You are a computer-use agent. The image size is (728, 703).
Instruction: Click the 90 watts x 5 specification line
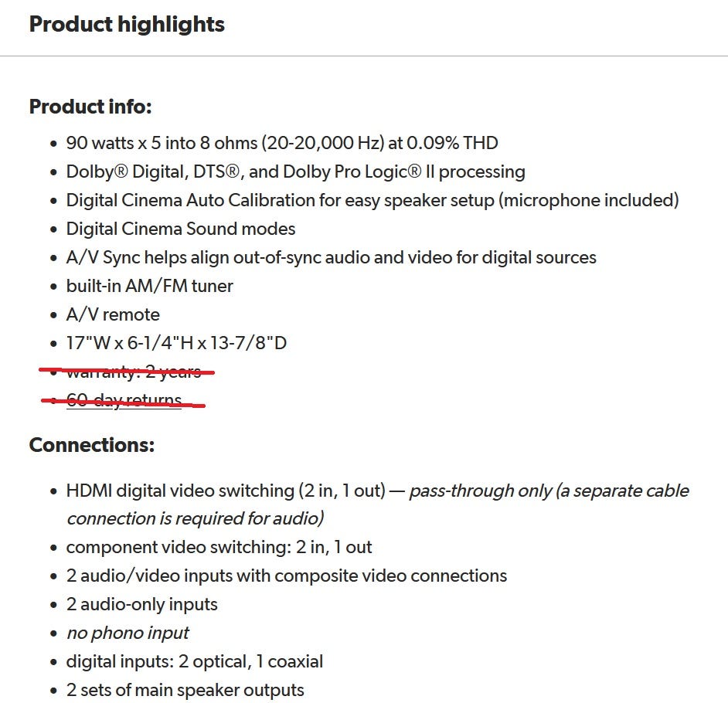[282, 143]
